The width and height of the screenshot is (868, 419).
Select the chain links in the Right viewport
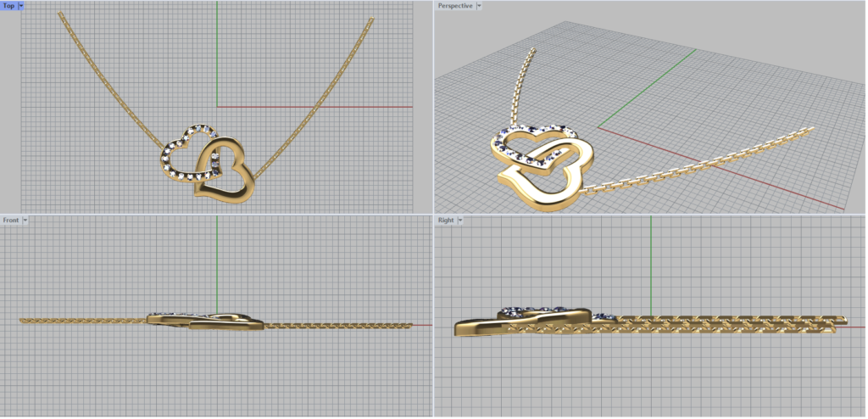pyautogui.click(x=721, y=323)
